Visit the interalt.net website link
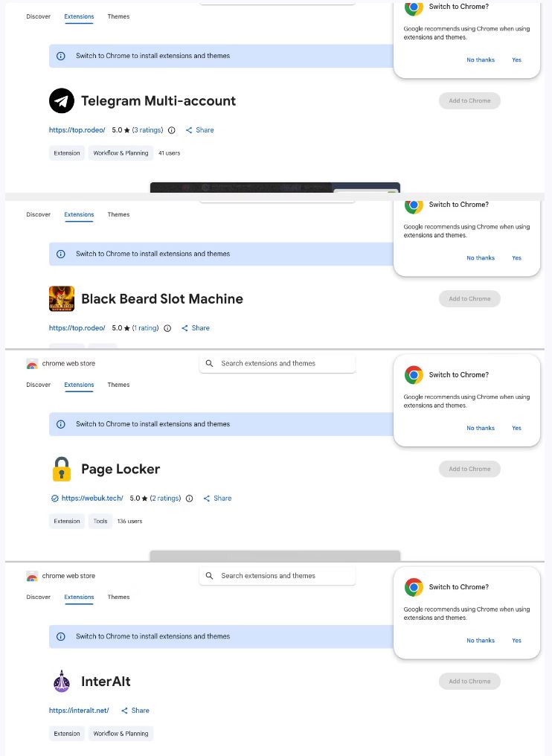 click(79, 711)
